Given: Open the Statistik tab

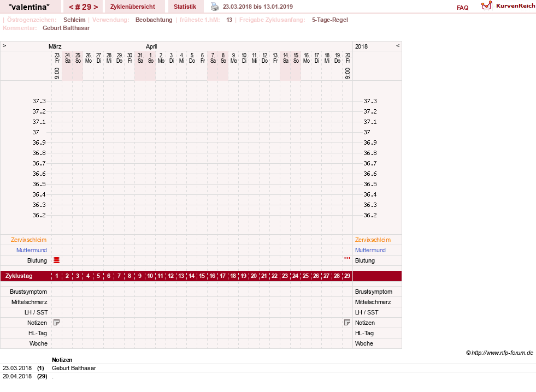Looking at the screenshot, I should (185, 7).
